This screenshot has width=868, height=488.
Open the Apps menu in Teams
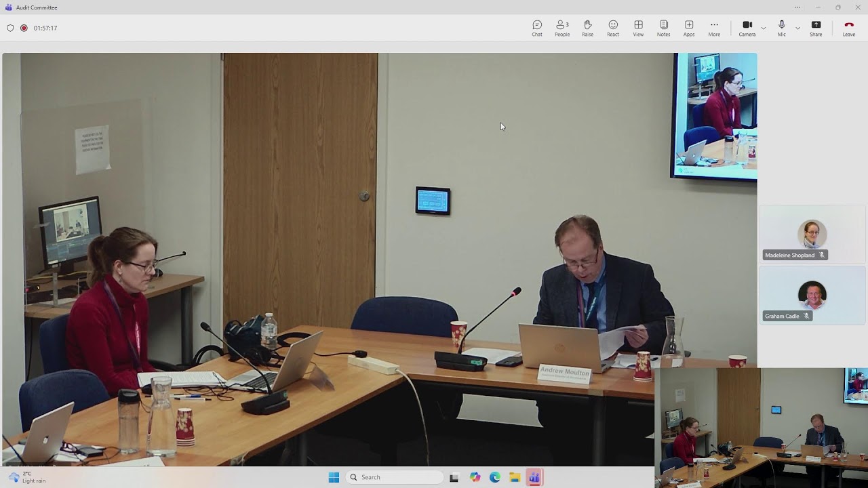(x=689, y=28)
